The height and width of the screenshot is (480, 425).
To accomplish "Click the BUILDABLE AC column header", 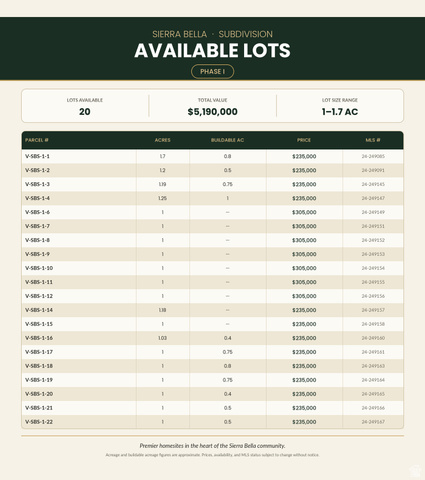I will [228, 140].
